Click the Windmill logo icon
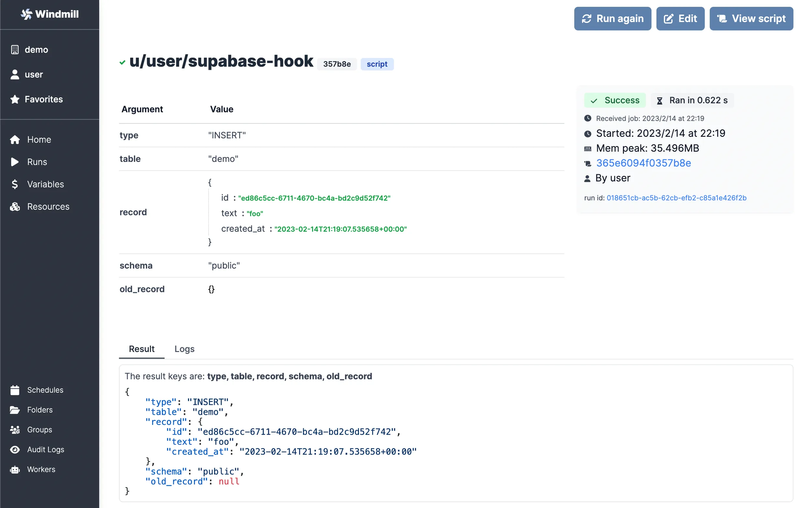This screenshot has height=508, width=812. [26, 14]
